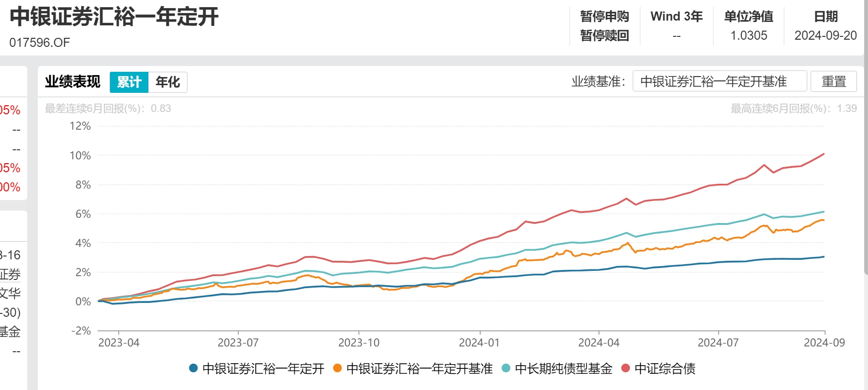Click the 重置 button
Viewport: 868px width, 390px height.
[833, 81]
